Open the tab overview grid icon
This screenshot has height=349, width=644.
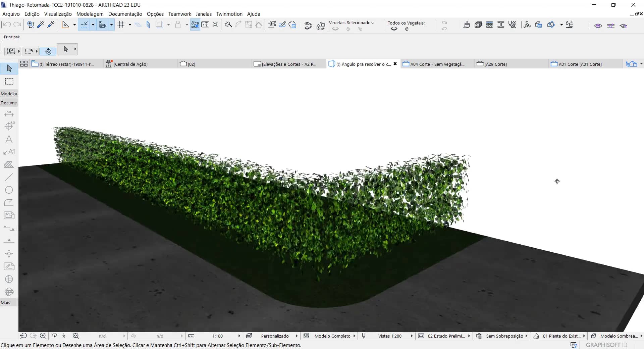[x=24, y=64]
